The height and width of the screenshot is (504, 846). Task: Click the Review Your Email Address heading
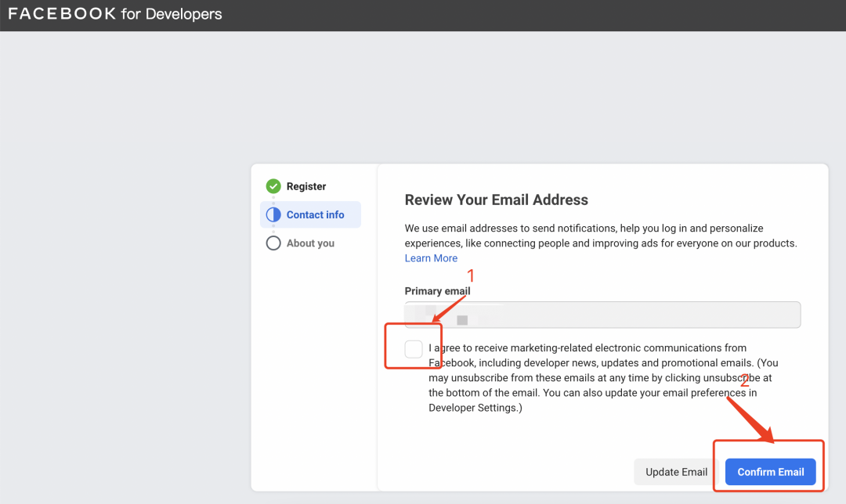tap(497, 200)
